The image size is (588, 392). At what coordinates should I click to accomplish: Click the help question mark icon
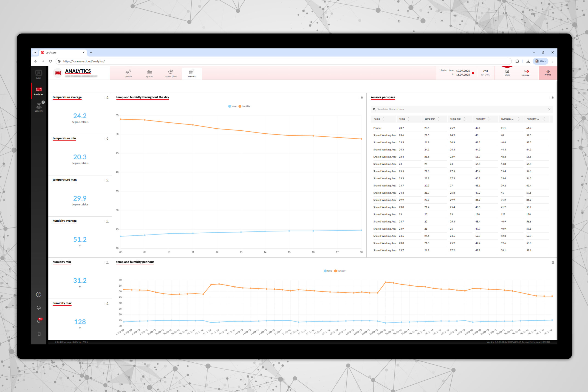[x=39, y=294]
